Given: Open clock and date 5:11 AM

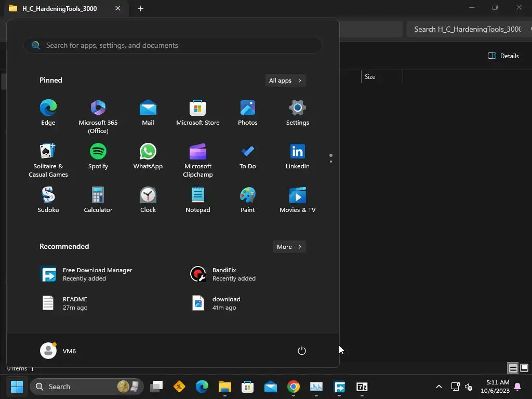Looking at the screenshot, I should (x=495, y=387).
